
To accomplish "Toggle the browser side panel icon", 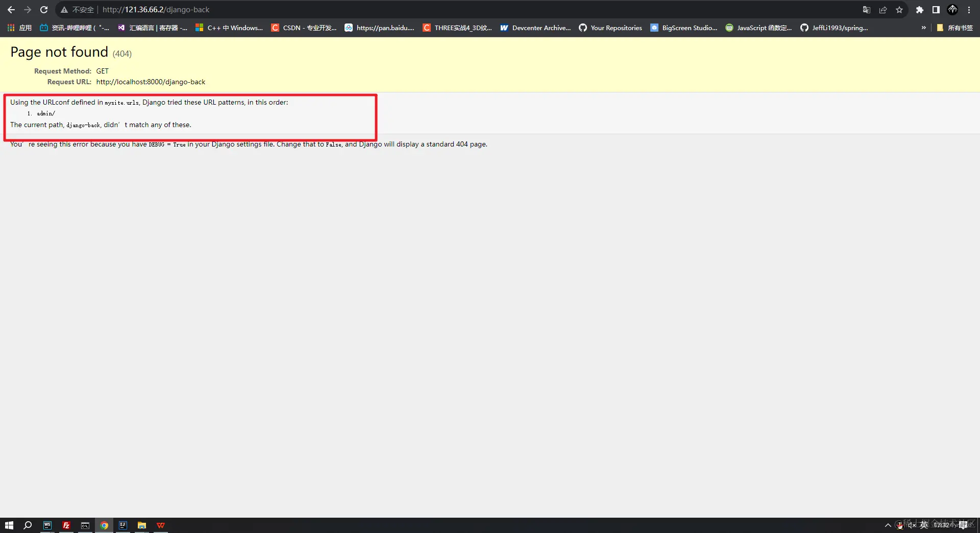I will click(x=936, y=10).
